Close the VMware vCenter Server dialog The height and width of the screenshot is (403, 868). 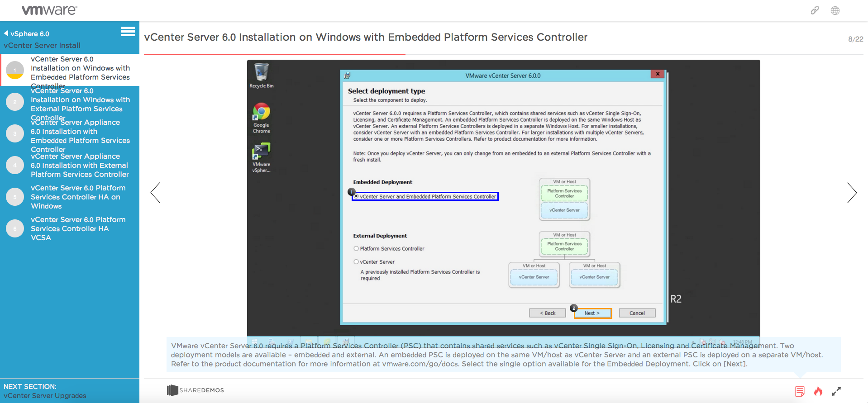click(658, 74)
